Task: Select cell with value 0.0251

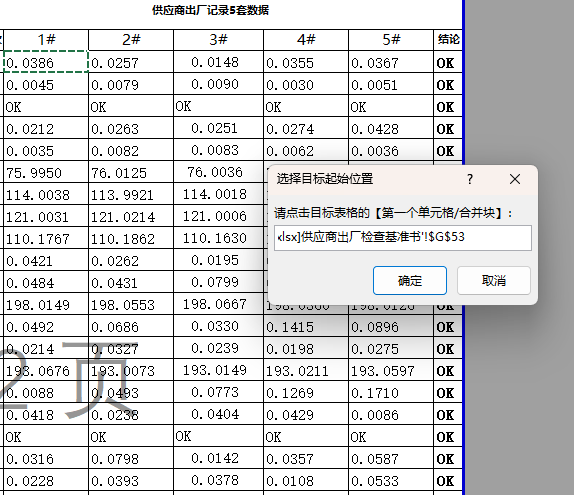Action: tap(218, 128)
